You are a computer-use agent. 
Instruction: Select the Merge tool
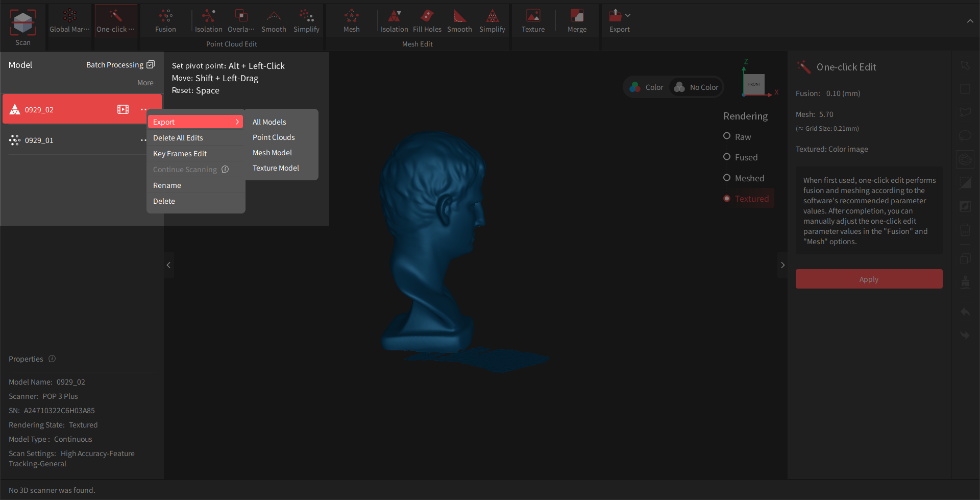[x=576, y=20]
